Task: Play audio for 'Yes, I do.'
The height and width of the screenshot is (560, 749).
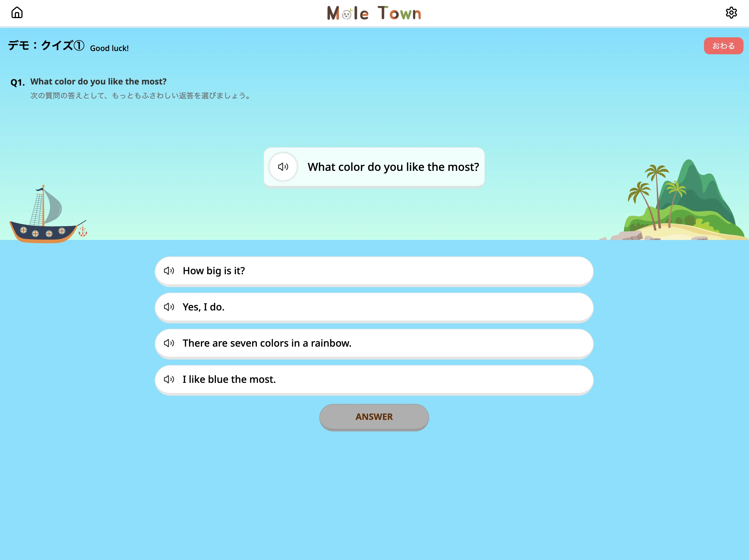Action: click(x=169, y=307)
